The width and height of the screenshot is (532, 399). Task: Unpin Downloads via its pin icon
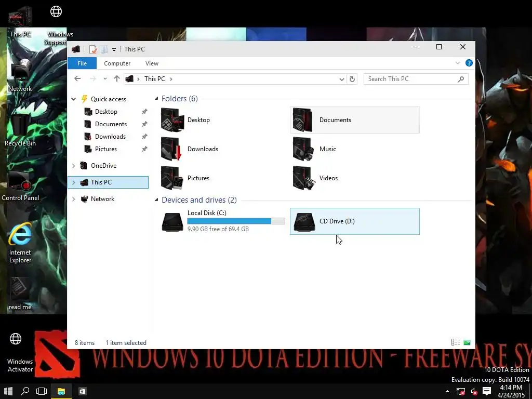[144, 137]
